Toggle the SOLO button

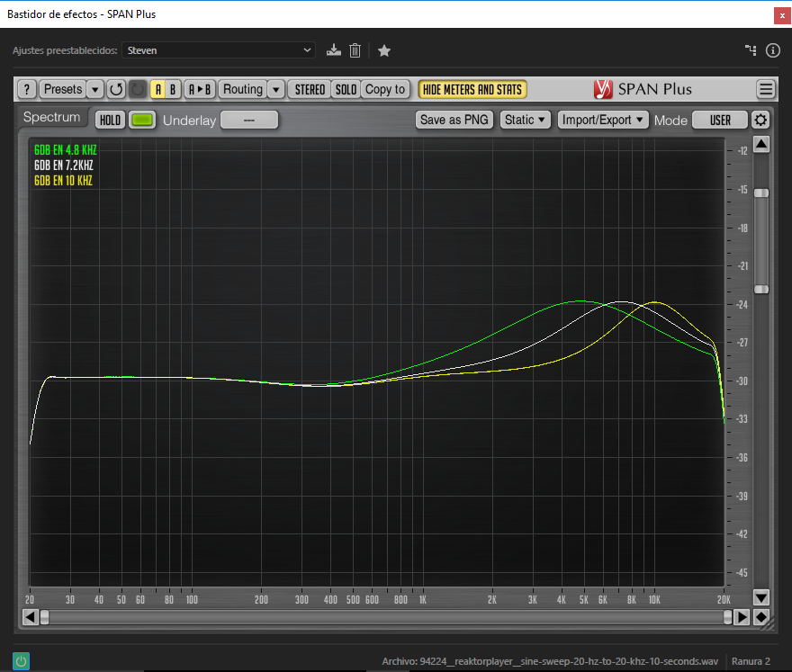coord(346,89)
